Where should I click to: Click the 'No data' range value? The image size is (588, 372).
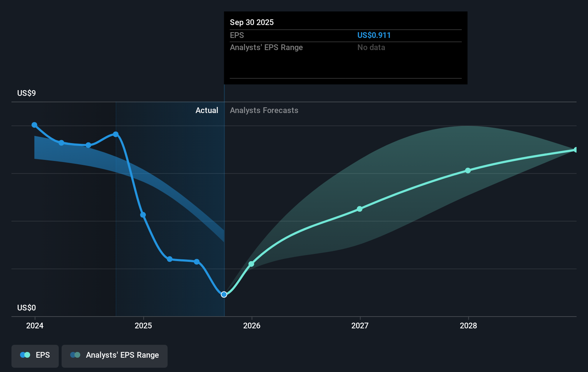(371, 47)
